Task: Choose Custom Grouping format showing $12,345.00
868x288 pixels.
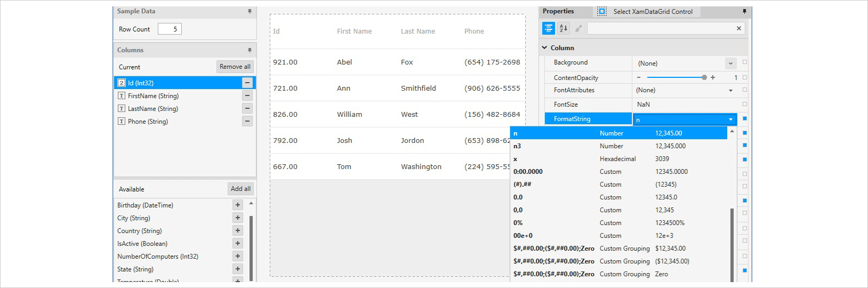Action: (x=618, y=249)
